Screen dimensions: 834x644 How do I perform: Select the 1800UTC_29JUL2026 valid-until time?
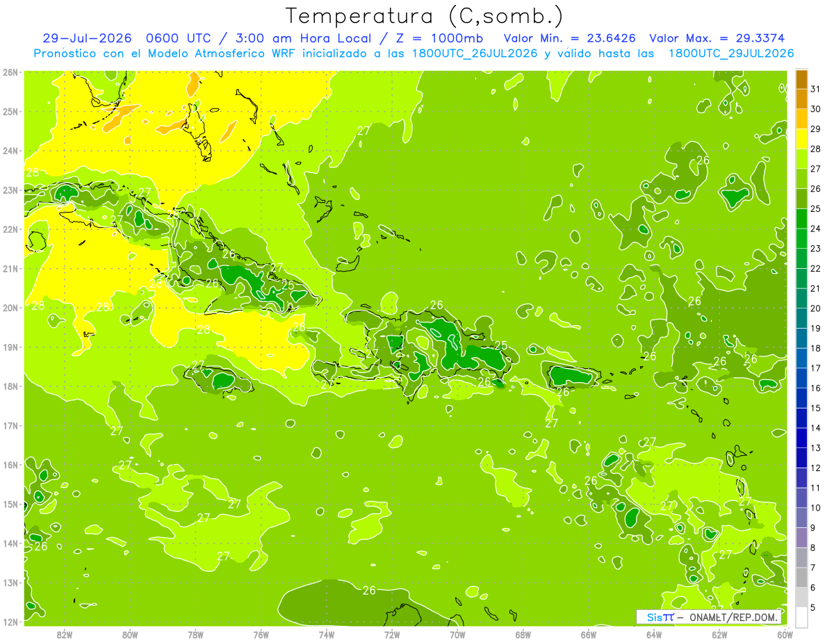point(731,53)
